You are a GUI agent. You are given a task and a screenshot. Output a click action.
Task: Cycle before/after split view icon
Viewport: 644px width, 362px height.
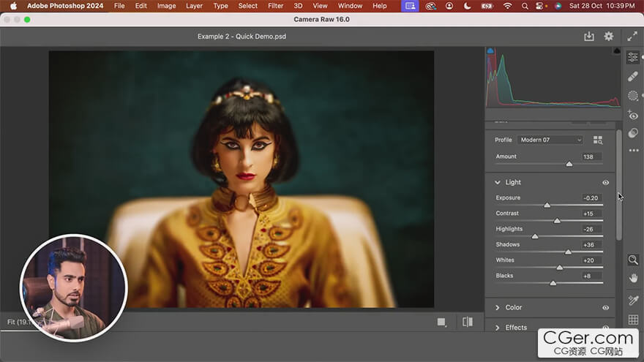(x=468, y=322)
